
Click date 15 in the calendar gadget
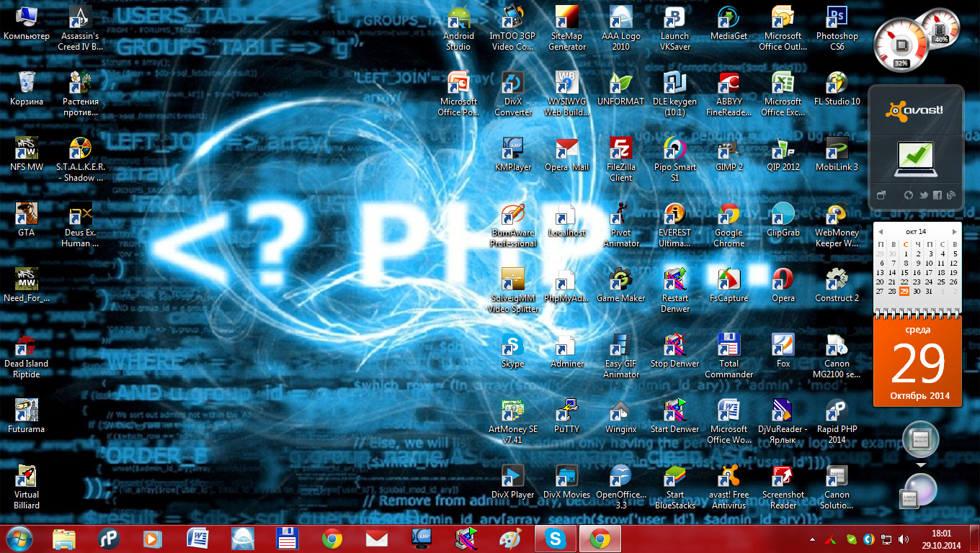point(904,272)
